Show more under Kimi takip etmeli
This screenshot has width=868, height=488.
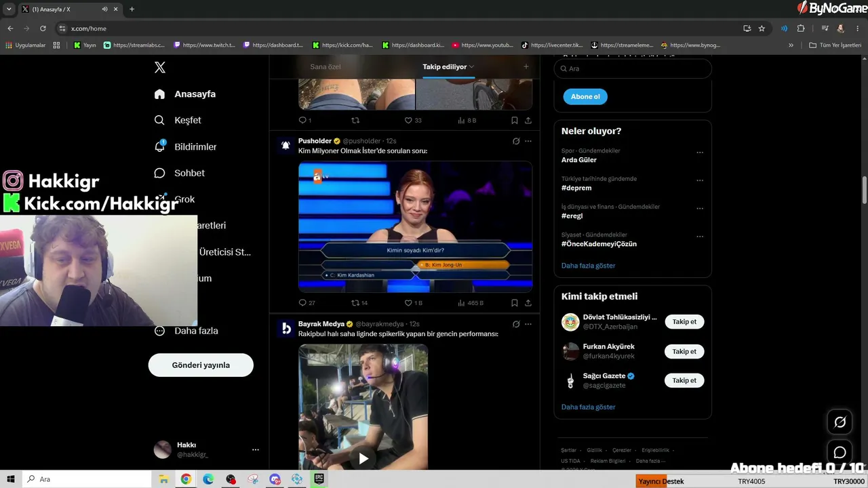pyautogui.click(x=588, y=407)
